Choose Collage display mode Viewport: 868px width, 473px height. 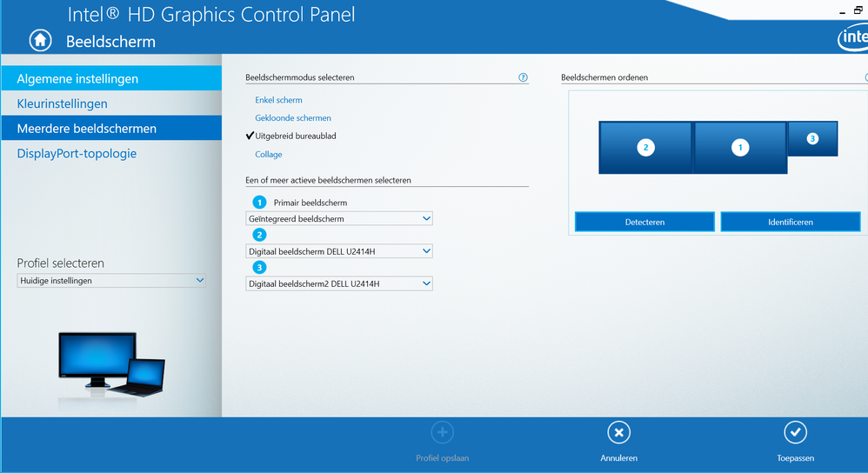pos(269,155)
